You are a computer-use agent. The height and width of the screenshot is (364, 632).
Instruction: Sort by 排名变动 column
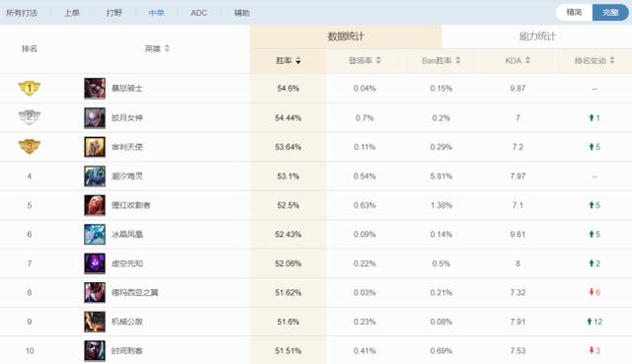click(594, 60)
